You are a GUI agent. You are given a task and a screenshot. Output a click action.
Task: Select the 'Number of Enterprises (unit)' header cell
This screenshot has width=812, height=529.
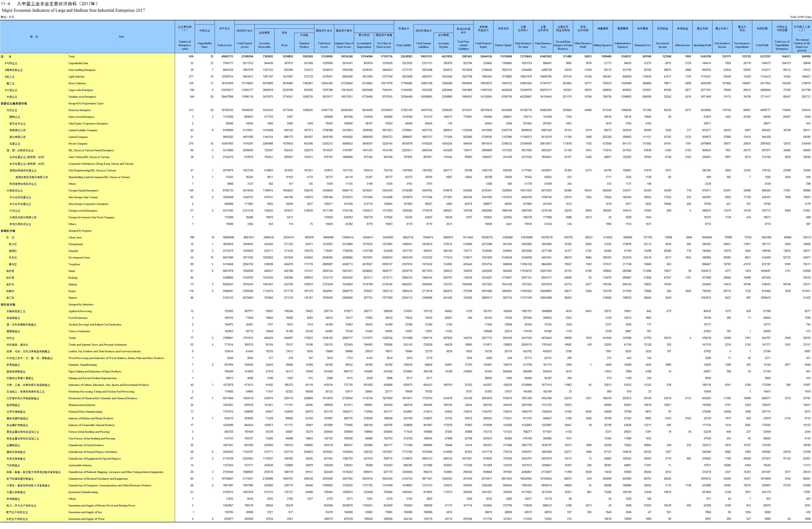click(x=185, y=45)
